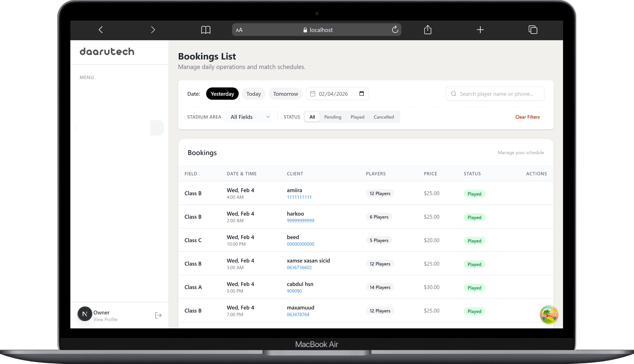Reload the page with the refresh icon
Viewport: 634px width, 364px height.
pos(395,29)
